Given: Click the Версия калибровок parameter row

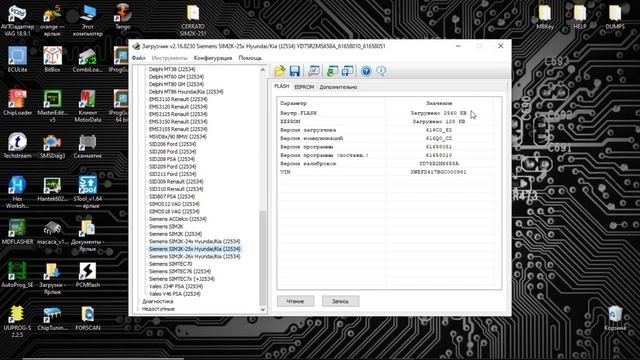Looking at the screenshot, I should 389,164.
